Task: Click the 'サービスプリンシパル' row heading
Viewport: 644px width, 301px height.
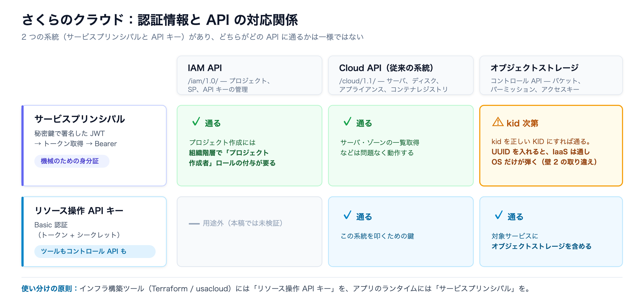Action: 80,119
